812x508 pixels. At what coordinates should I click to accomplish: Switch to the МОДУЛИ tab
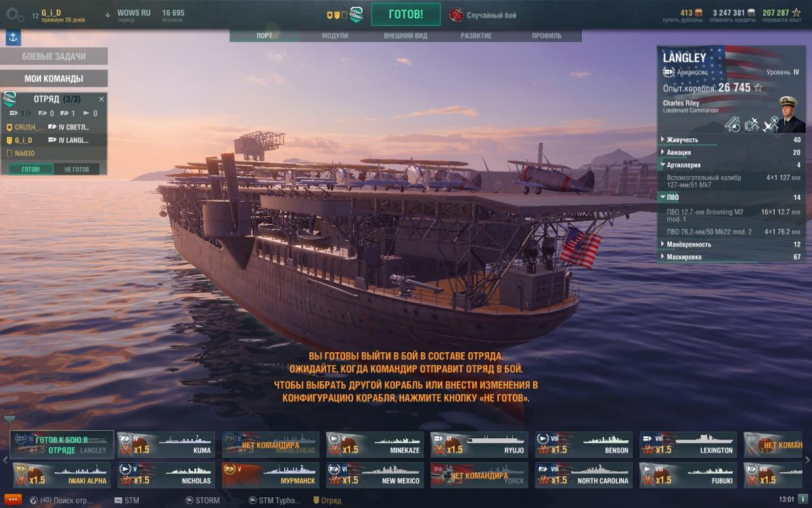335,36
